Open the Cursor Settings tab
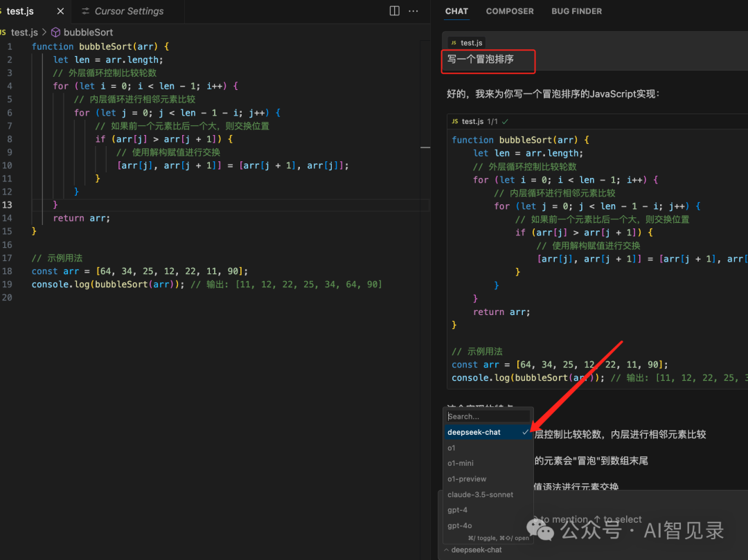Viewport: 748px width, 560px height. [129, 12]
